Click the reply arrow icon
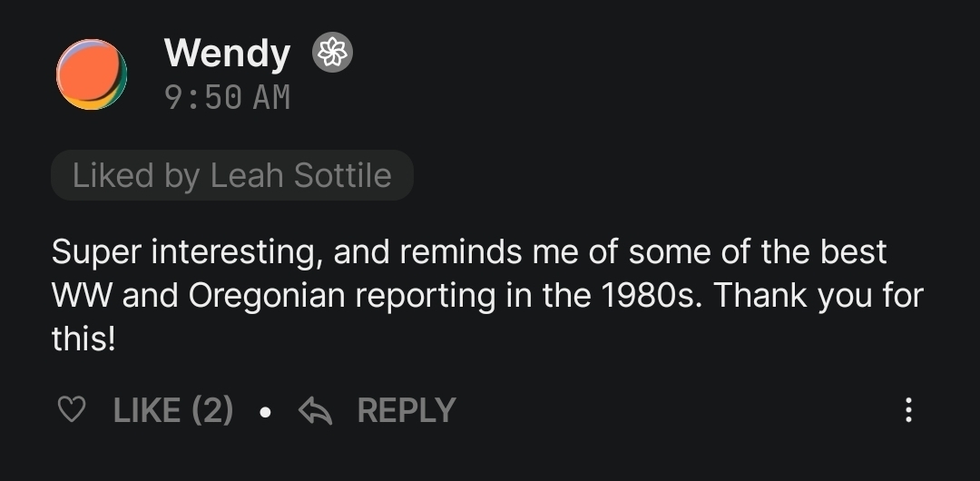This screenshot has width=980, height=481. click(x=315, y=411)
